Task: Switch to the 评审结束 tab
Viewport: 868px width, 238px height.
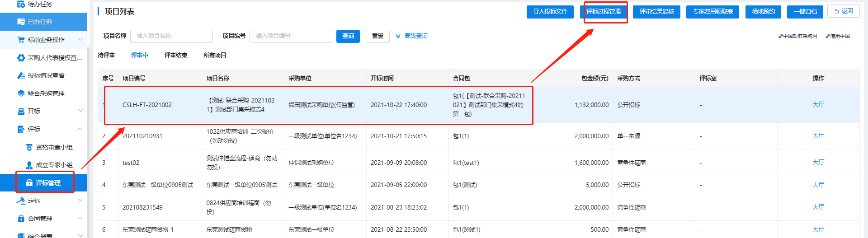Action: click(176, 55)
